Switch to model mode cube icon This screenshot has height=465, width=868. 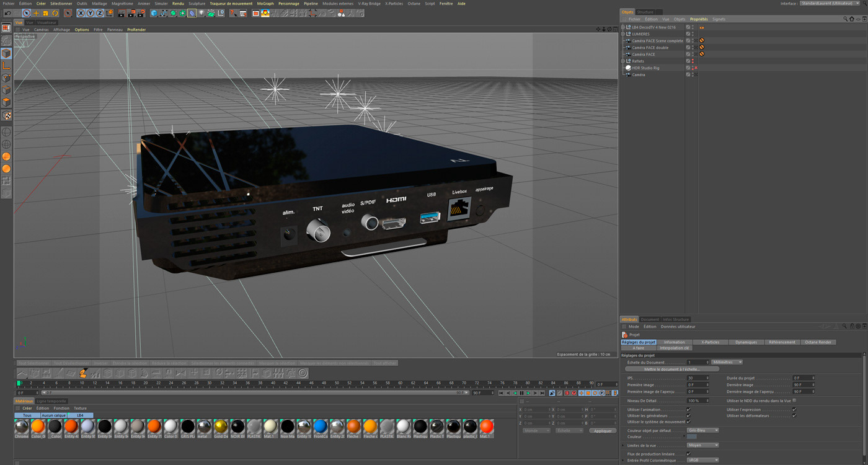tap(6, 53)
